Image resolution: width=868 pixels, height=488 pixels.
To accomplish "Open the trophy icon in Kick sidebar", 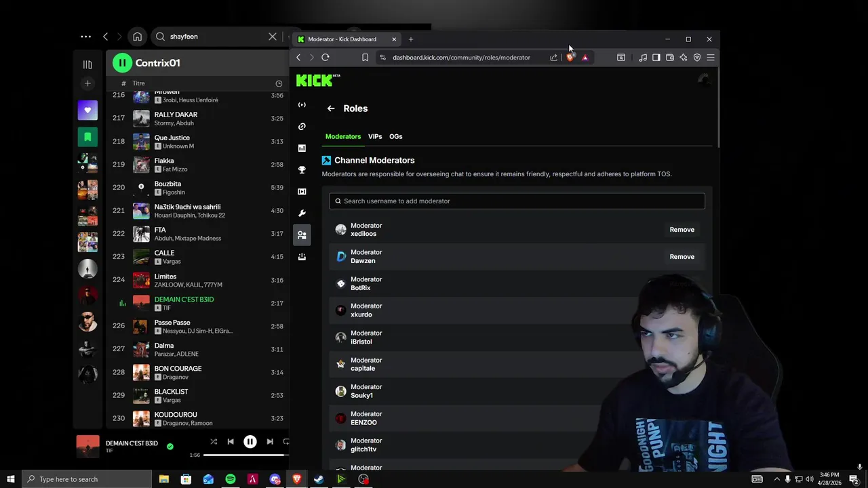I will click(x=302, y=170).
